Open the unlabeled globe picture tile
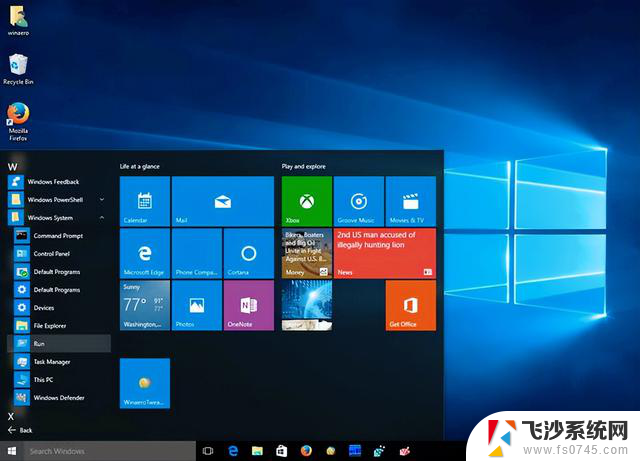Viewport: 640px width, 461px height. coord(307,305)
